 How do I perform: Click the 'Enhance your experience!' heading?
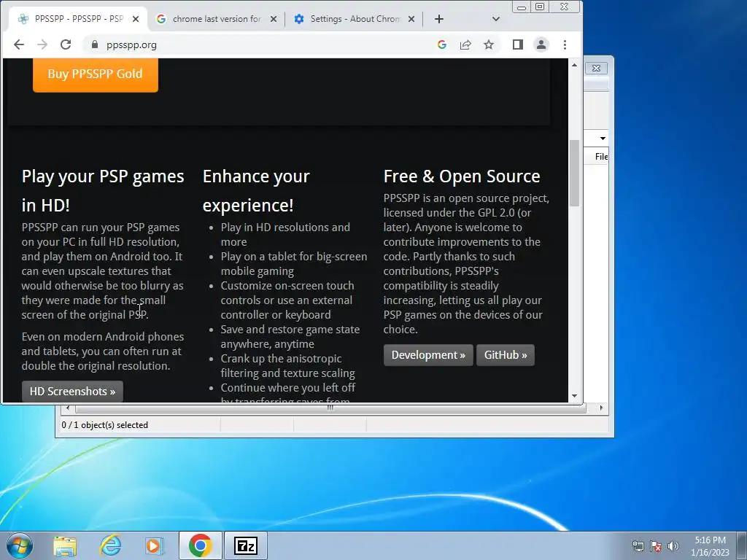click(x=256, y=191)
